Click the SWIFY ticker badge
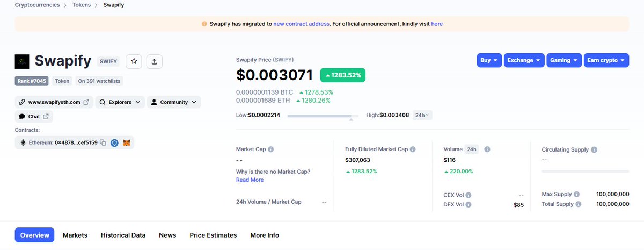Viewport: 644px width, 250px height. coord(108,61)
